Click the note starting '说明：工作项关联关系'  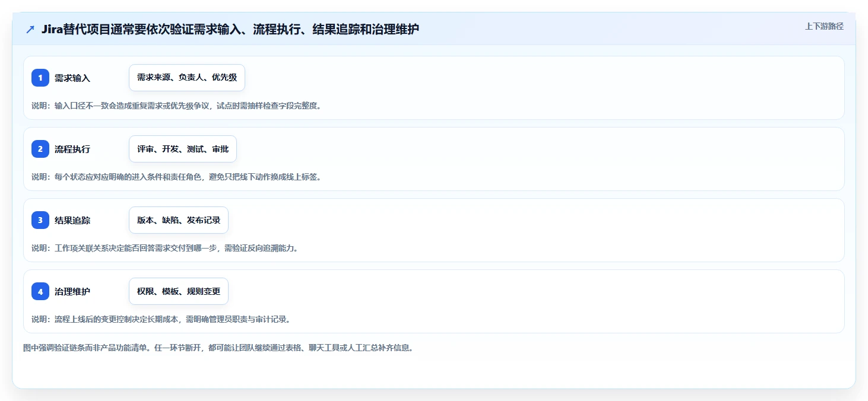(x=165, y=248)
